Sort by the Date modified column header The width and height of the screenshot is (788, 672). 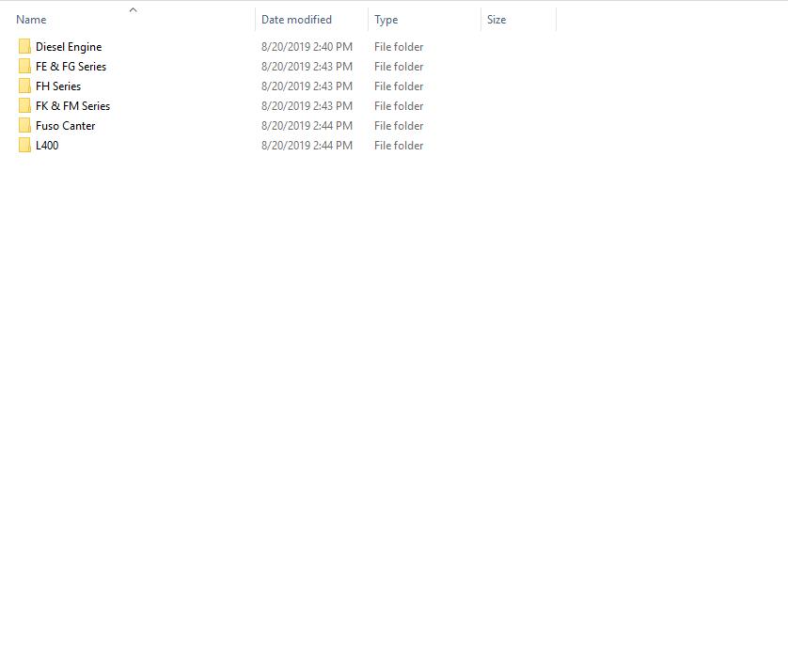point(296,20)
